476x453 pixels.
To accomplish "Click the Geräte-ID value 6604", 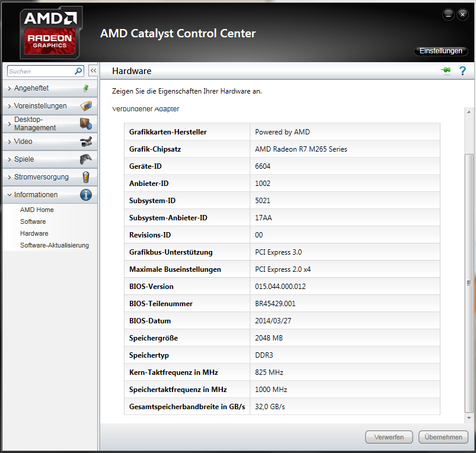I will 263,166.
